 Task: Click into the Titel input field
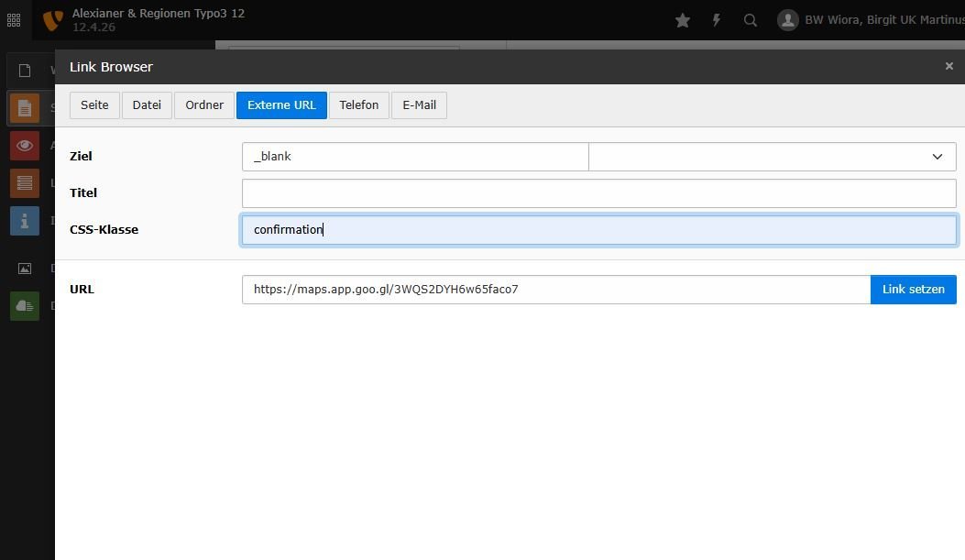pyautogui.click(x=598, y=193)
